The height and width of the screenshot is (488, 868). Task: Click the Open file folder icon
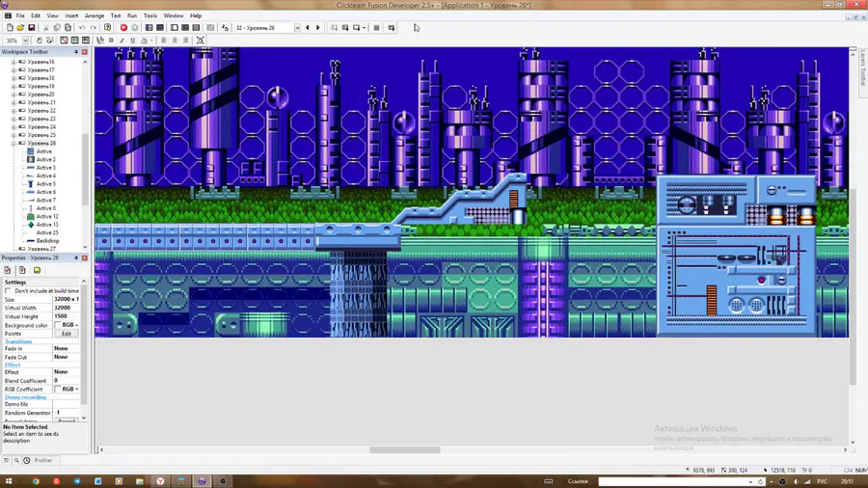(20, 28)
